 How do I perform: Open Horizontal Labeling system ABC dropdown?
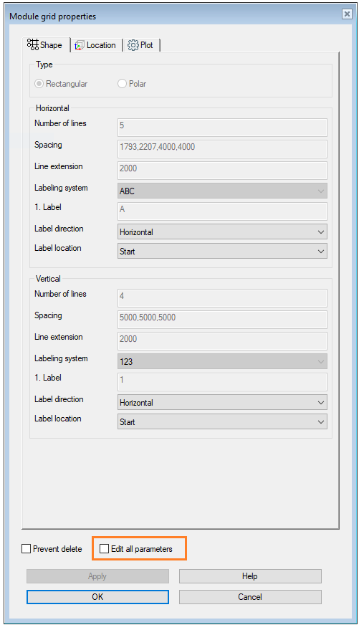click(222, 191)
